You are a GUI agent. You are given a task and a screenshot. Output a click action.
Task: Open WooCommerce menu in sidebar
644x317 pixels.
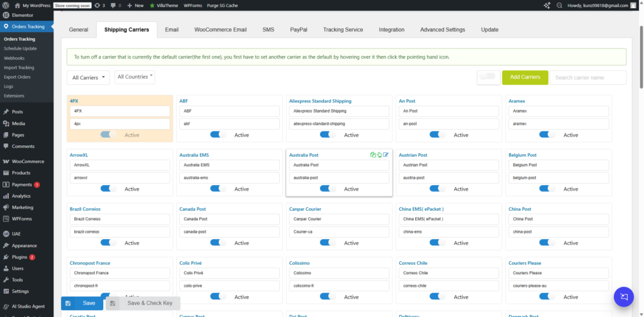[x=26, y=162]
